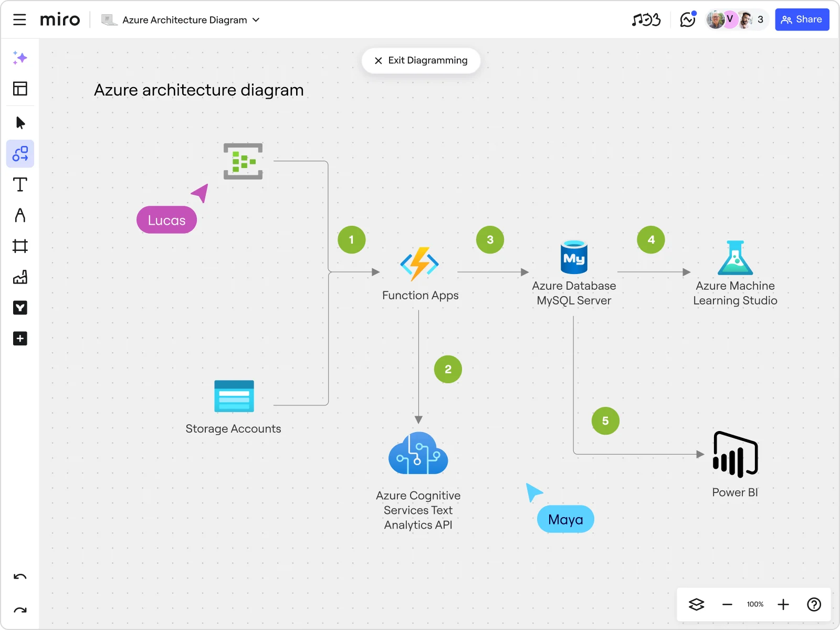The height and width of the screenshot is (630, 840).
Task: Select green step circle number 2
Action: coord(448,369)
